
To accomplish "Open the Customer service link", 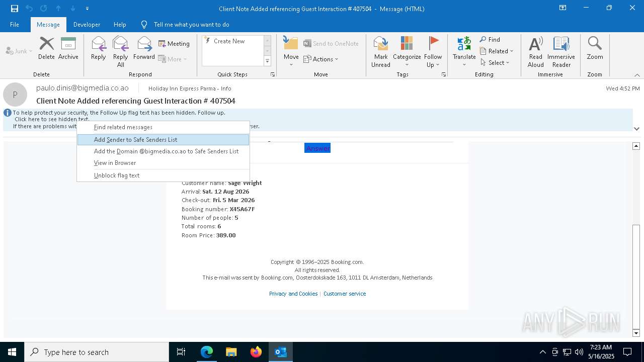I will pyautogui.click(x=345, y=294).
